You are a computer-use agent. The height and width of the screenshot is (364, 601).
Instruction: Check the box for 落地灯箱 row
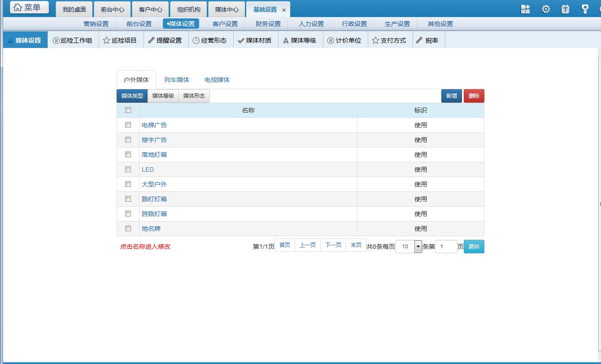tap(128, 154)
